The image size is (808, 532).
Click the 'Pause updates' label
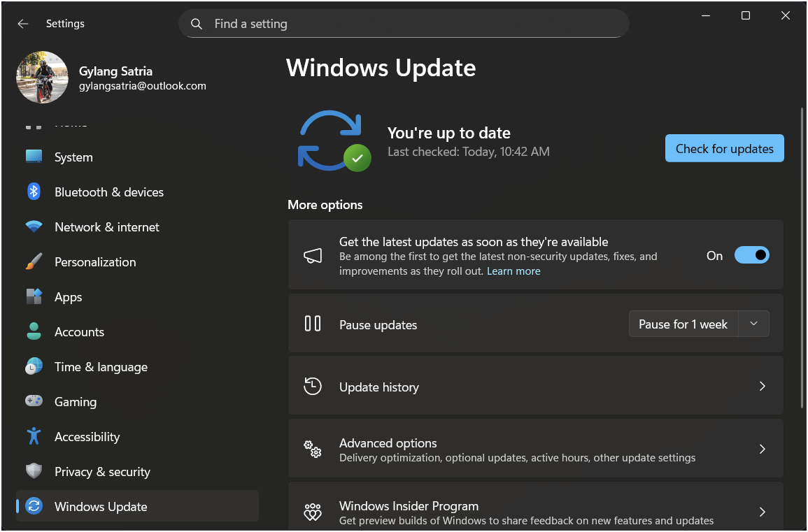click(378, 325)
